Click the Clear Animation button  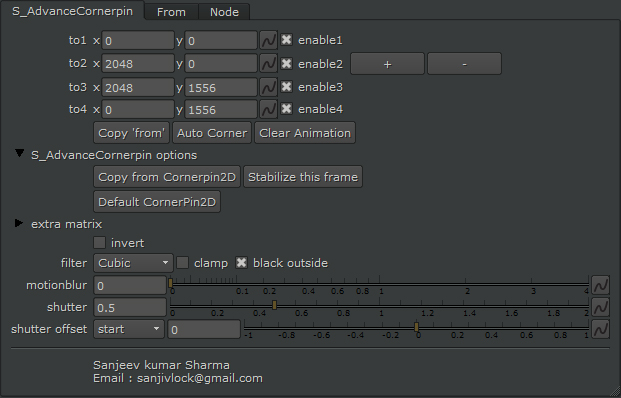coord(305,133)
